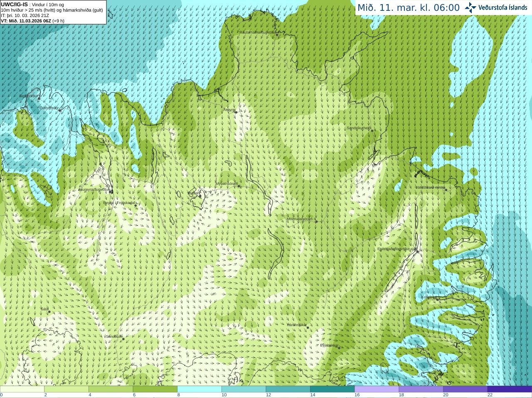Click the 'Reykir í Fnjóskadal' label text

tap(119, 203)
